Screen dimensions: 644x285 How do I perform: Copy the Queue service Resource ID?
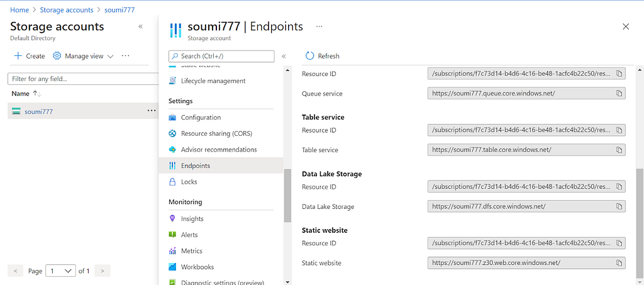coord(619,74)
